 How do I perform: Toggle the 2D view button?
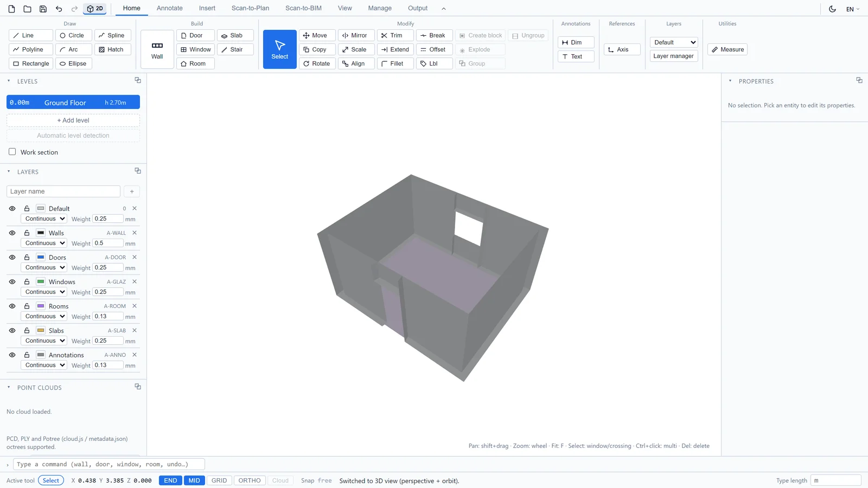95,9
